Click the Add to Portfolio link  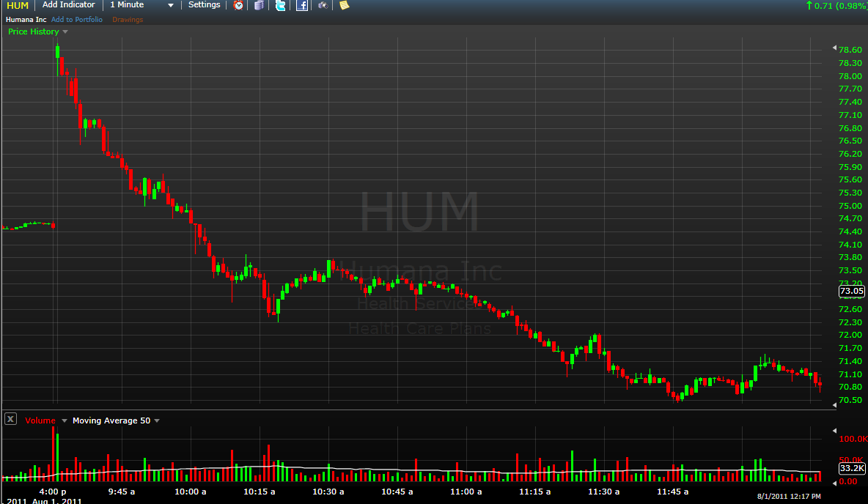coord(77,19)
